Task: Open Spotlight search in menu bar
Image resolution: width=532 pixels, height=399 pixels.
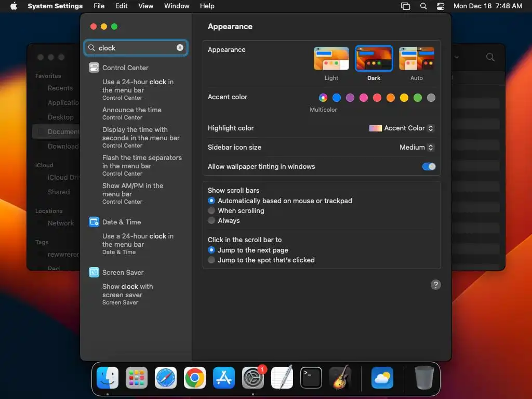Action: (x=423, y=6)
